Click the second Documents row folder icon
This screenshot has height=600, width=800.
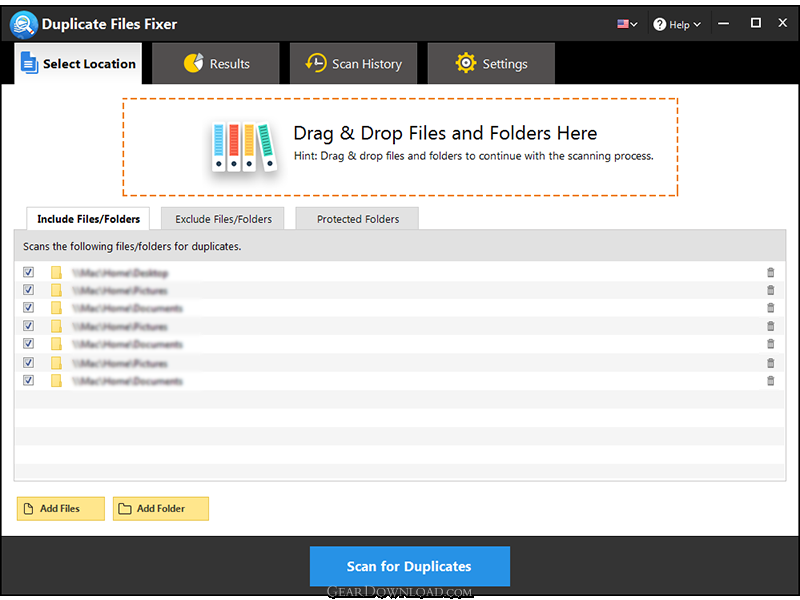tap(56, 344)
